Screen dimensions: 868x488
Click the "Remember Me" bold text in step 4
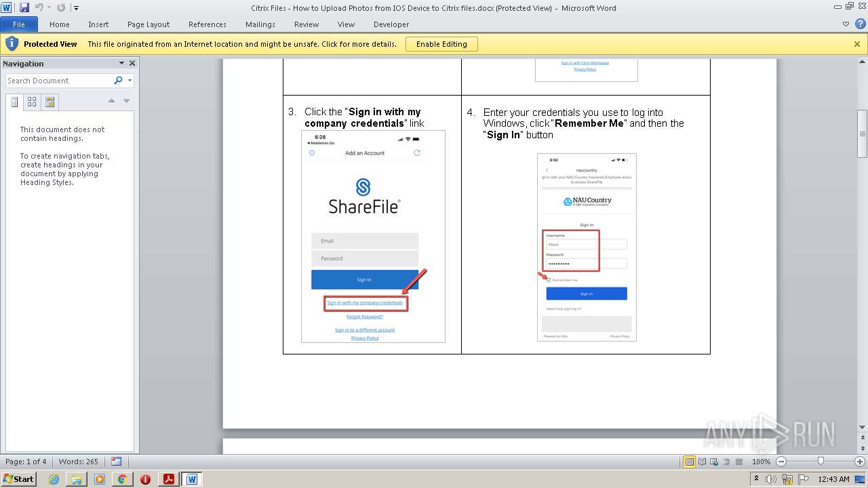(589, 123)
